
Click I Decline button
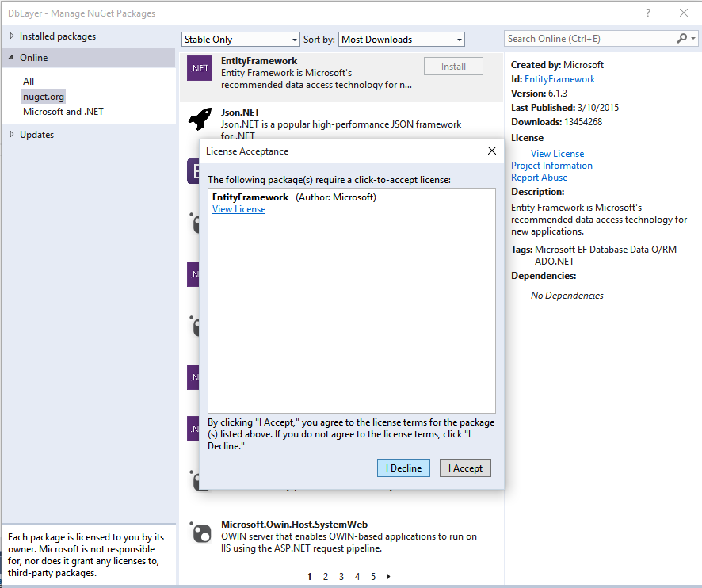pyautogui.click(x=403, y=468)
